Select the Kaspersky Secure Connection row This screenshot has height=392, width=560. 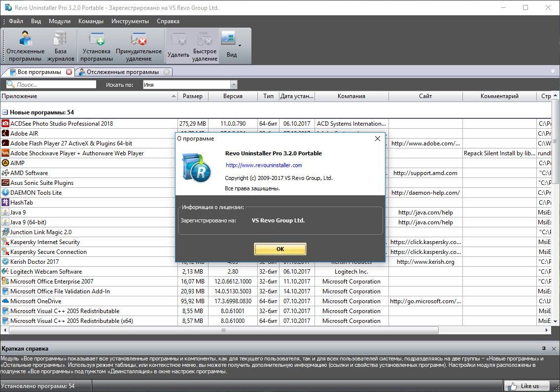tap(89, 252)
